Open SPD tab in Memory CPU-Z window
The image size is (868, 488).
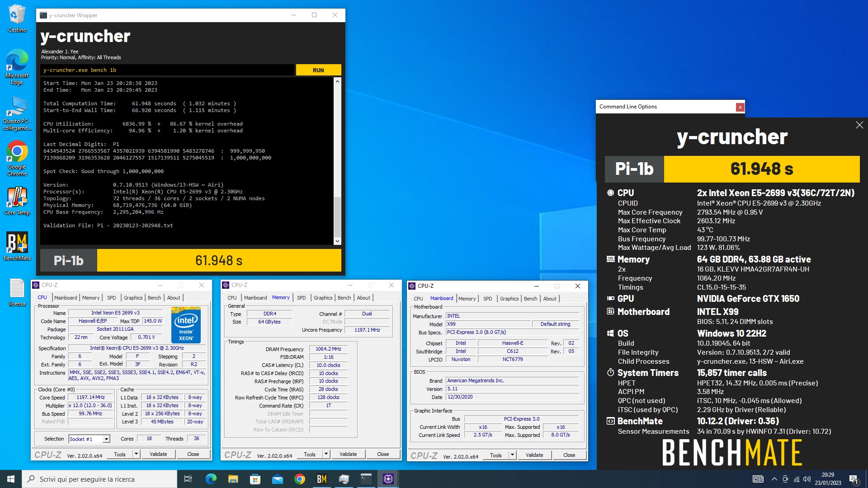click(x=301, y=298)
